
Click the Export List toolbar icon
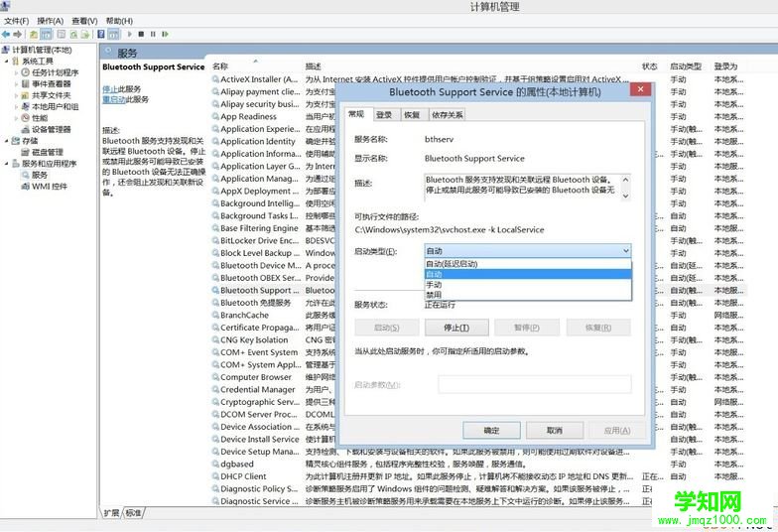coord(85,34)
